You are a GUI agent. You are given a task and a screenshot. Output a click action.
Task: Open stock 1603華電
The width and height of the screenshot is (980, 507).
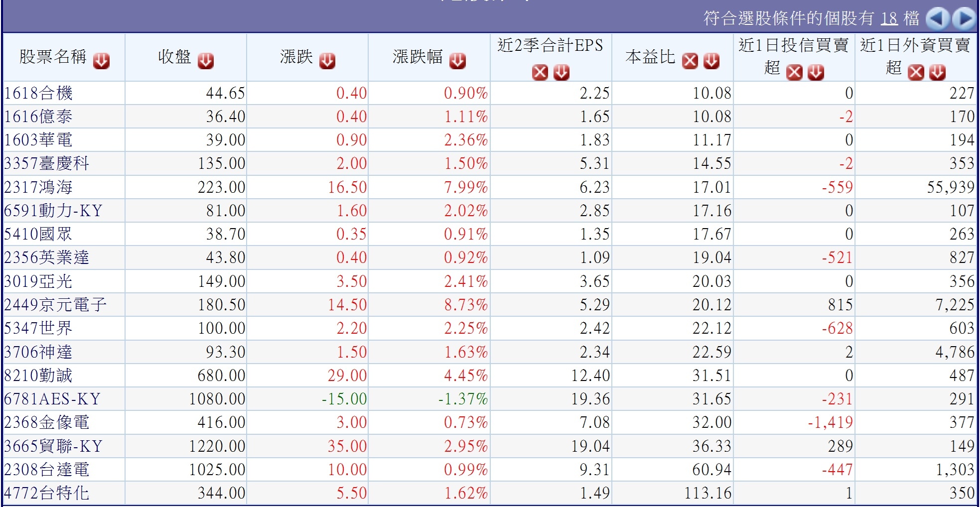coord(38,140)
